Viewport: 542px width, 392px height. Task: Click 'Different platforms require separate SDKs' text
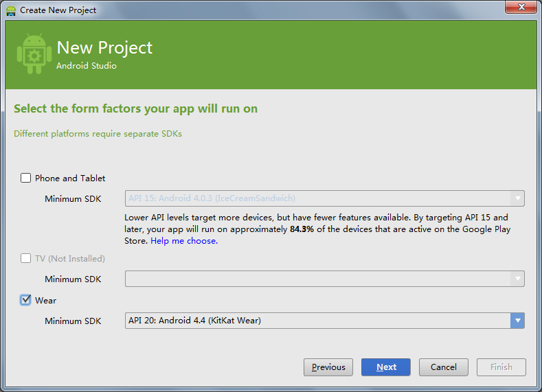[x=98, y=134]
